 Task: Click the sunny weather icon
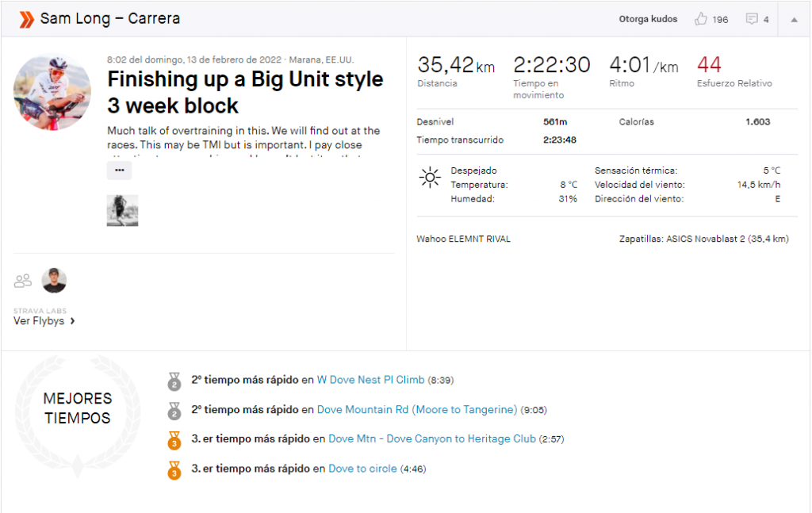pos(430,178)
